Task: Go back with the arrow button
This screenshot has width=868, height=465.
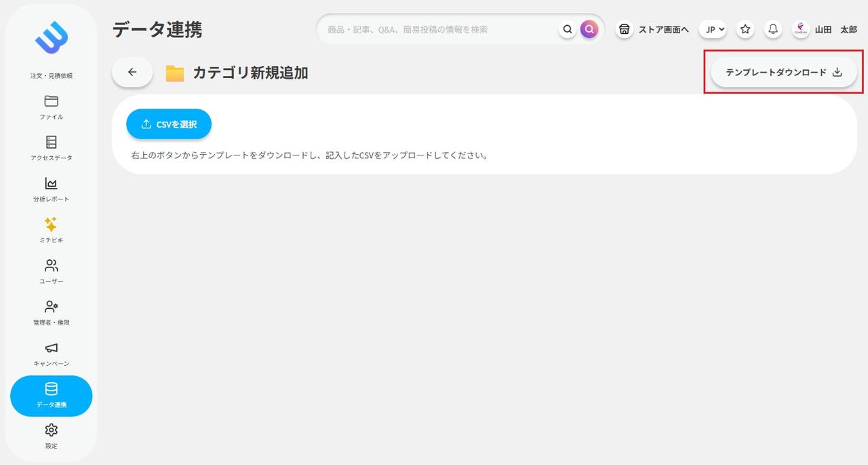Action: (x=132, y=71)
